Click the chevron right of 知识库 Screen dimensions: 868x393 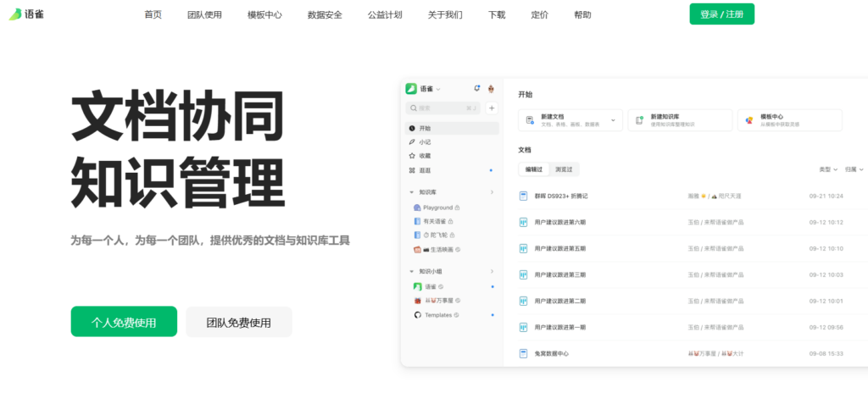click(492, 192)
